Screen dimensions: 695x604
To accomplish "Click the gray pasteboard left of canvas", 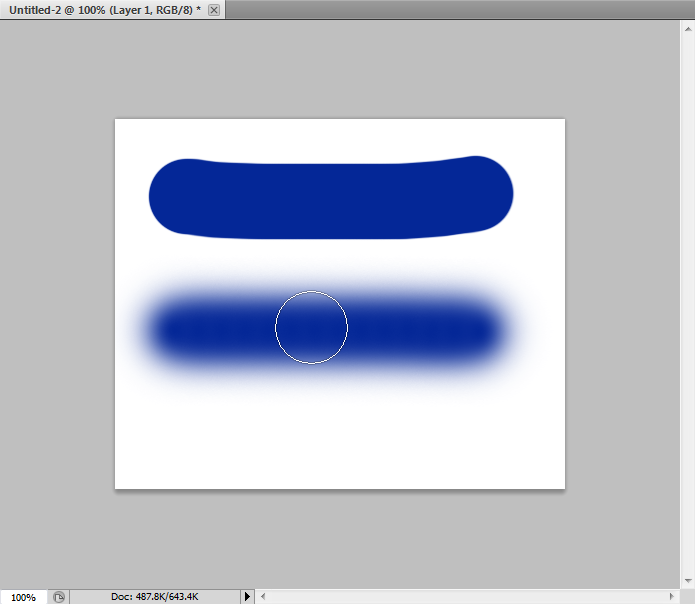I will [x=58, y=300].
